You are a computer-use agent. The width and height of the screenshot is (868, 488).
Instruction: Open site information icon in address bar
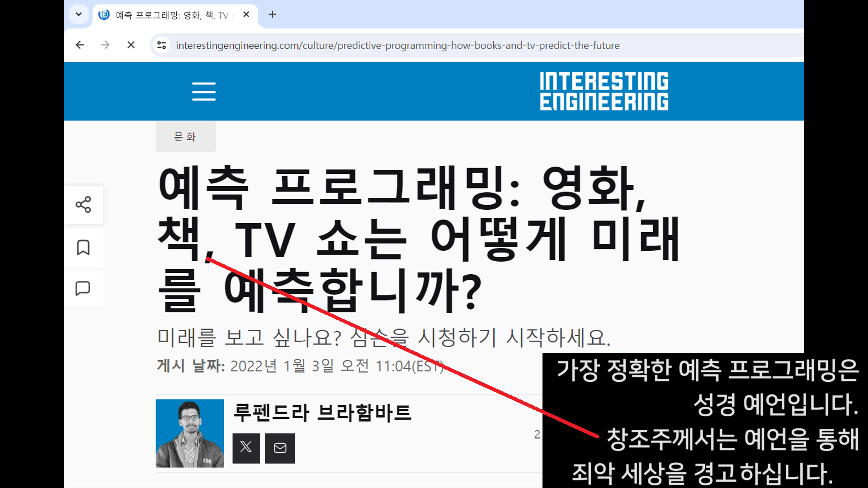pyautogui.click(x=161, y=45)
